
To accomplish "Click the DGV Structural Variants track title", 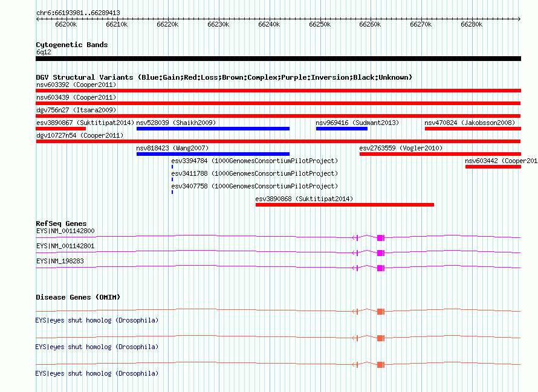I will point(224,77).
